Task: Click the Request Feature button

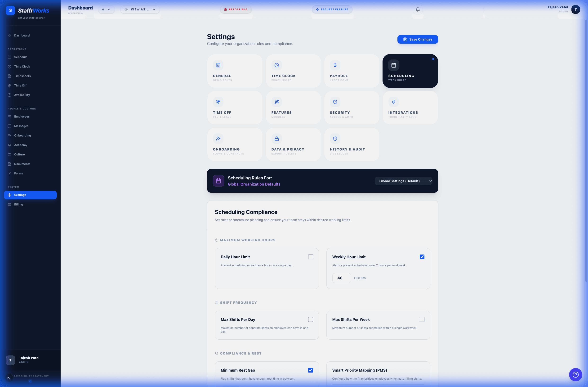Action: click(332, 9)
